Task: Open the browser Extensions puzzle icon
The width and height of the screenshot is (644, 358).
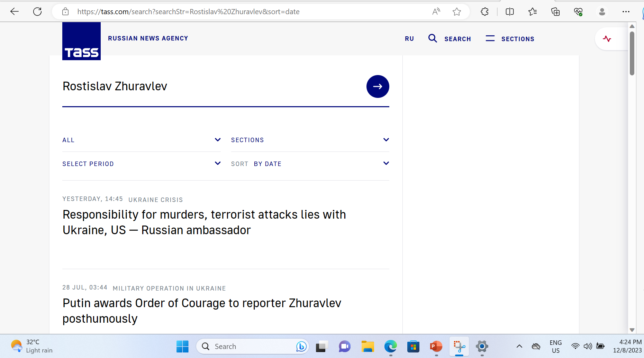Action: pos(485,12)
